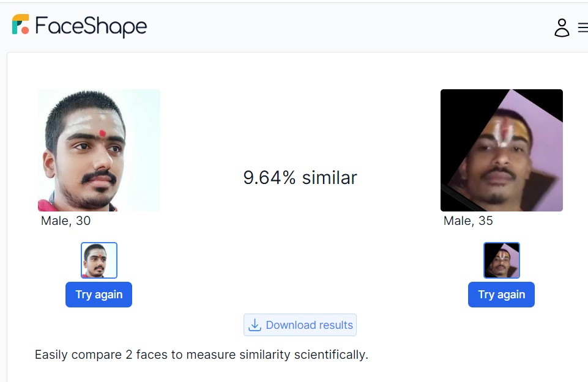The height and width of the screenshot is (382, 588).
Task: Click the red bindi on the left photo
Action: click(103, 133)
